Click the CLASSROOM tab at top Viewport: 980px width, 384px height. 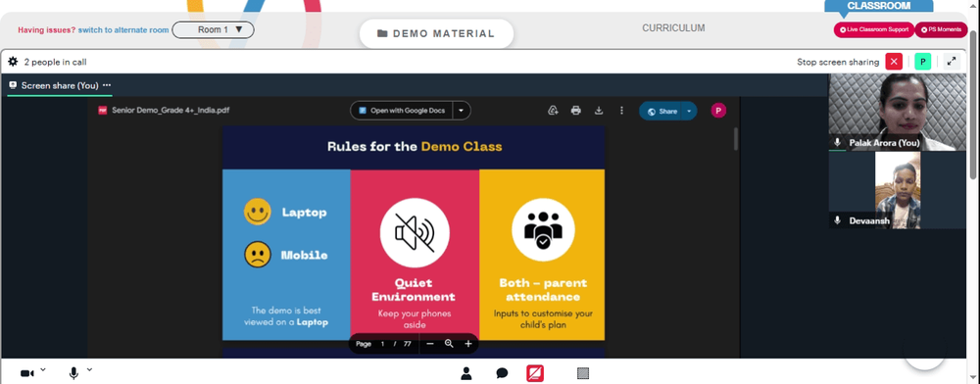point(879,6)
